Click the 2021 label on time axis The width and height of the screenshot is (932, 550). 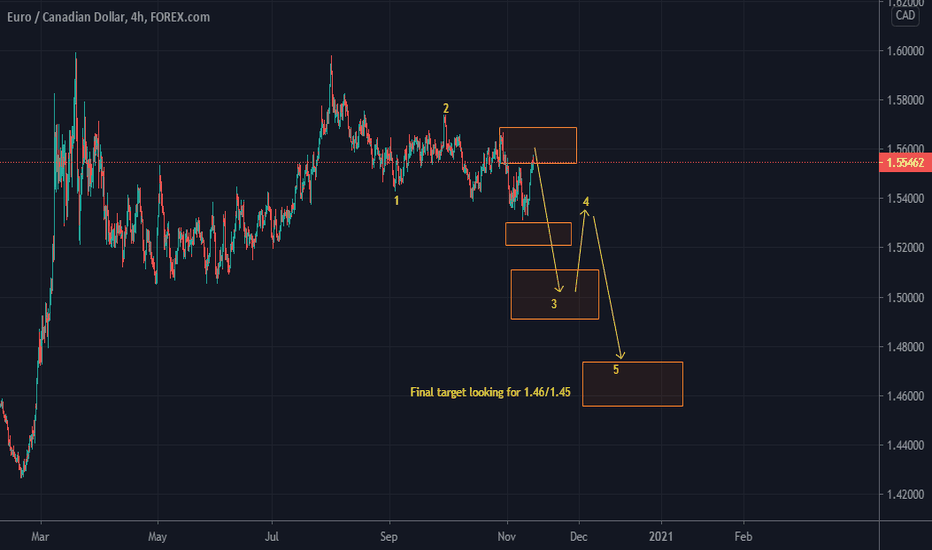(661, 537)
